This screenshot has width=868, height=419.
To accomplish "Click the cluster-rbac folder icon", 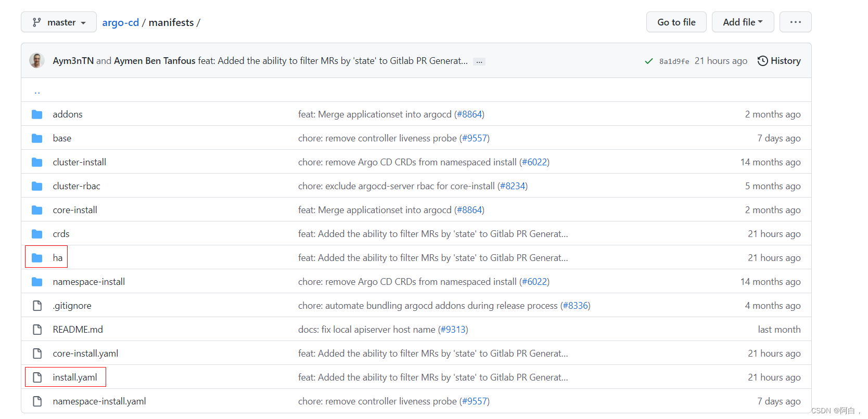I will click(x=37, y=186).
